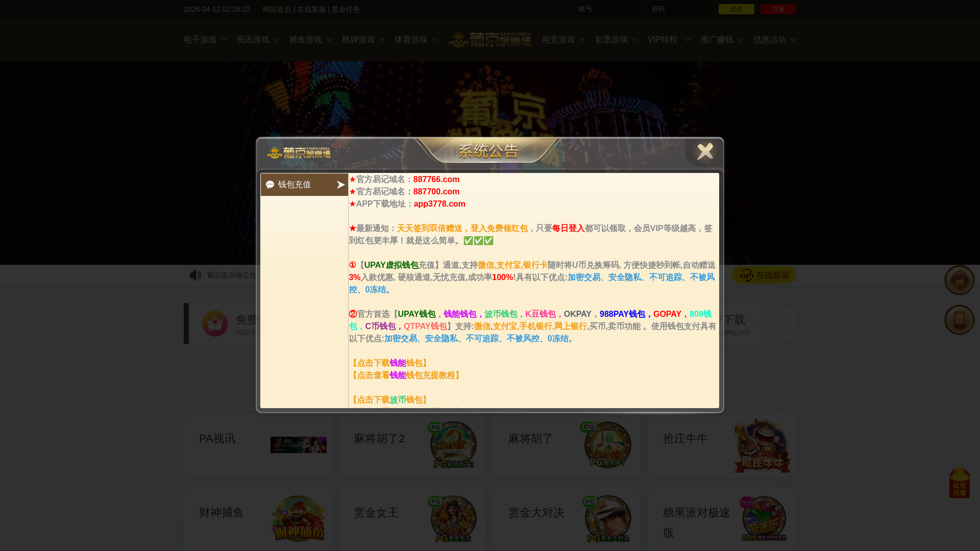
Task: Expand the 视讯游戏 menu
Action: (x=258, y=40)
